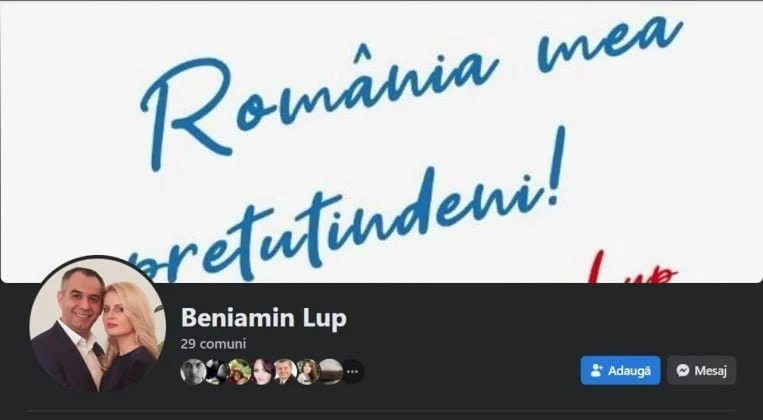Open the three-dots more mutual friends icon
Screen dimensions: 763x420
point(353,372)
